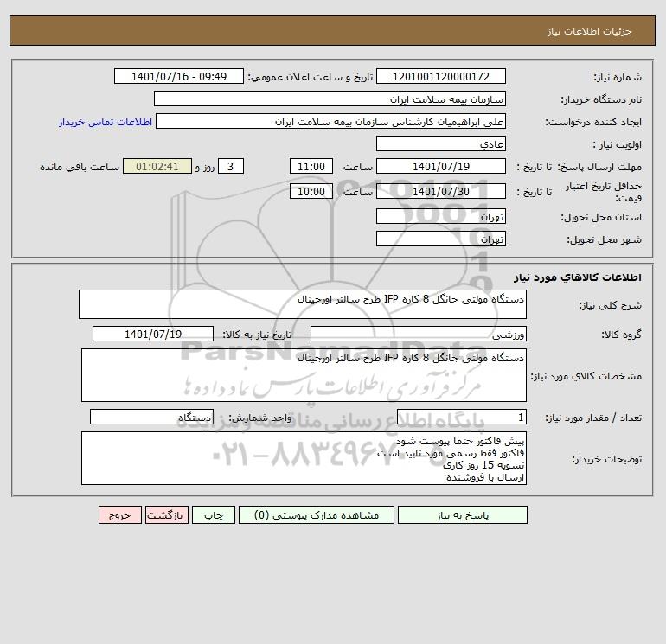666x644 pixels.
Task: Click the remaining days field showing 3
Action: pyautogui.click(x=231, y=167)
